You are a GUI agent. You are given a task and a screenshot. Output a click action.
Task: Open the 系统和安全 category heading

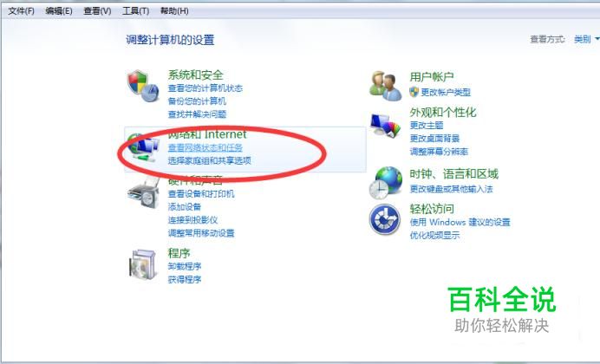(x=196, y=75)
